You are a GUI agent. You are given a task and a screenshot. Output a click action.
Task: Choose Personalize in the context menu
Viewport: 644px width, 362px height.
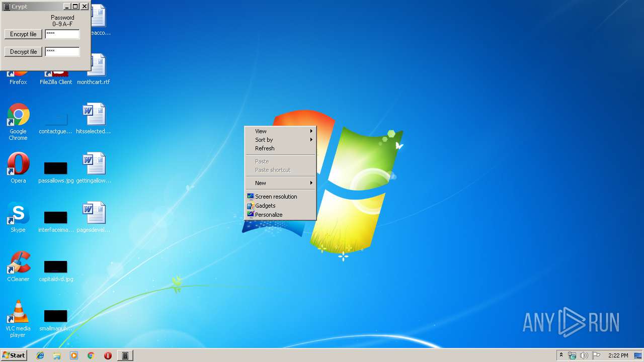pos(280,215)
